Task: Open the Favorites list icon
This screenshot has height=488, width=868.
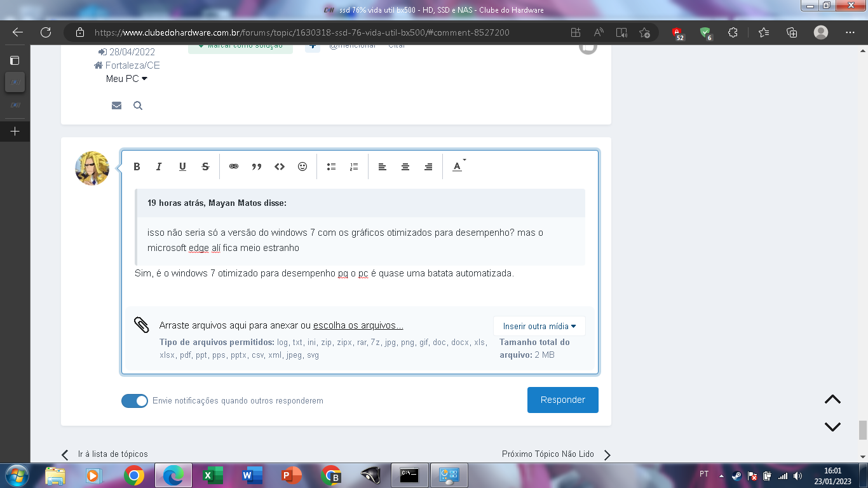Action: point(764,32)
